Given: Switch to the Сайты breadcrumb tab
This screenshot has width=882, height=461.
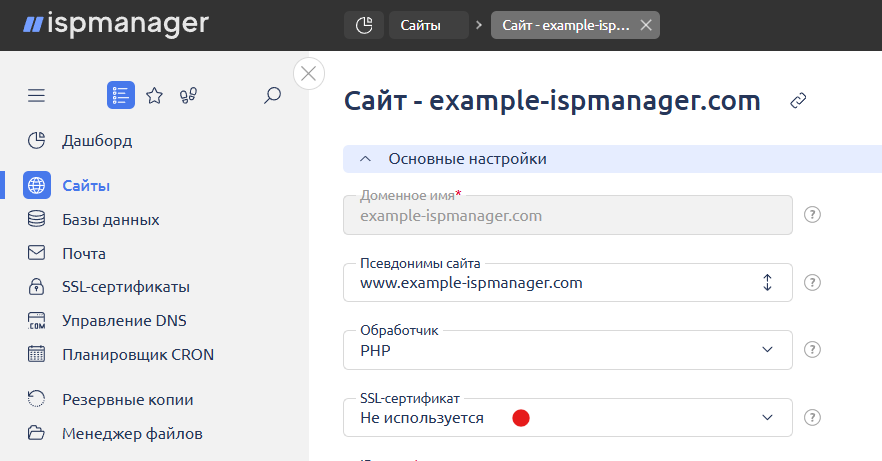Looking at the screenshot, I should (429, 25).
